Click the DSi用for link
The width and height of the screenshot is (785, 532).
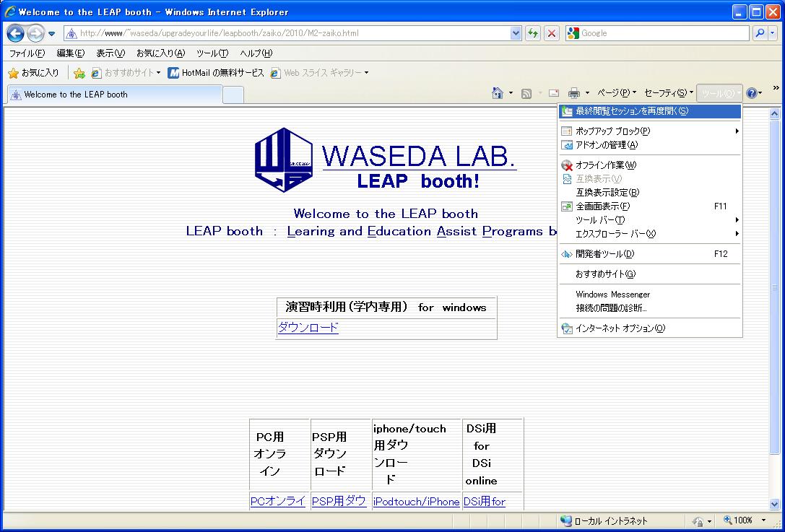485,502
